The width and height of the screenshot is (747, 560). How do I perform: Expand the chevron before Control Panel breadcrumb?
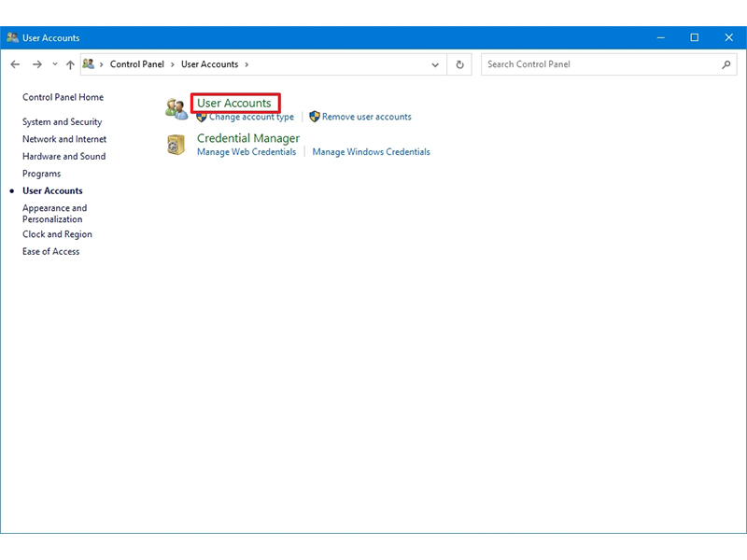pyautogui.click(x=102, y=64)
